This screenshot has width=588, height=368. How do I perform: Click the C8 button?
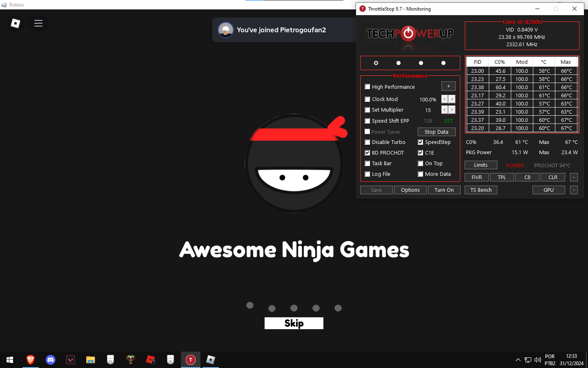(527, 177)
